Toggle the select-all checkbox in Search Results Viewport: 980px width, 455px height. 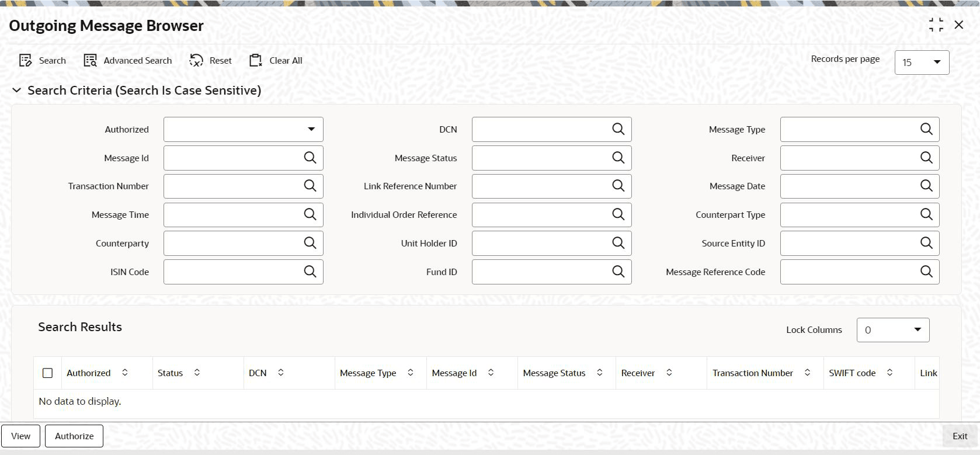coord(48,373)
